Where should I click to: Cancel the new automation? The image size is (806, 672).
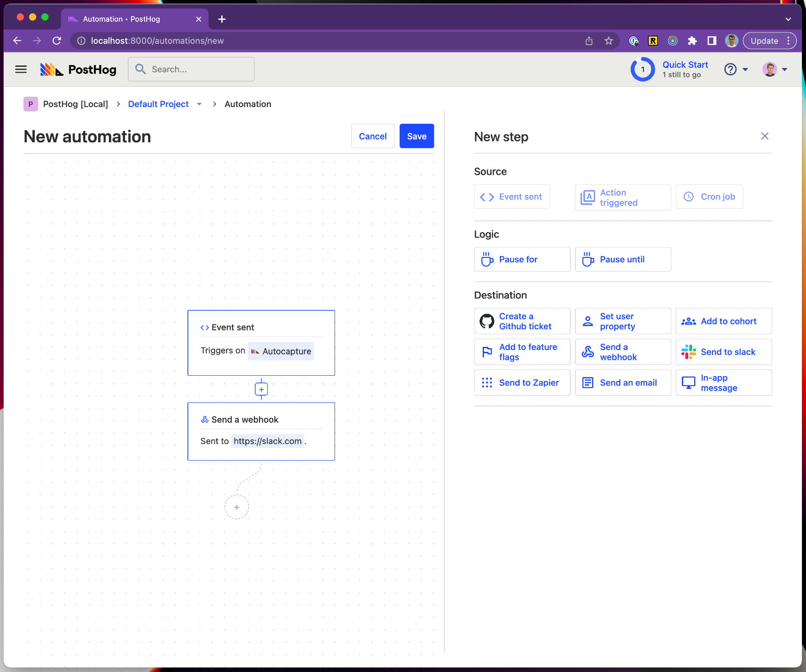tap(373, 136)
